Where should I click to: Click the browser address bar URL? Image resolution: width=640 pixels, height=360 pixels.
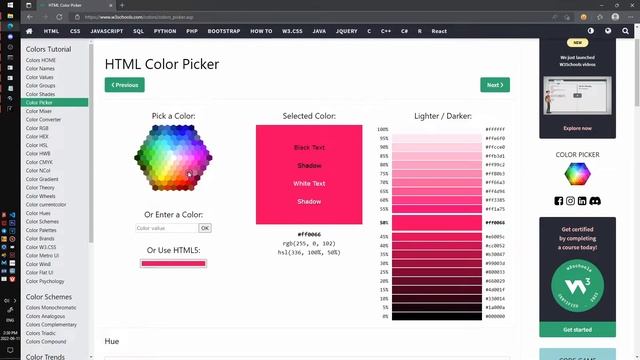139,17
